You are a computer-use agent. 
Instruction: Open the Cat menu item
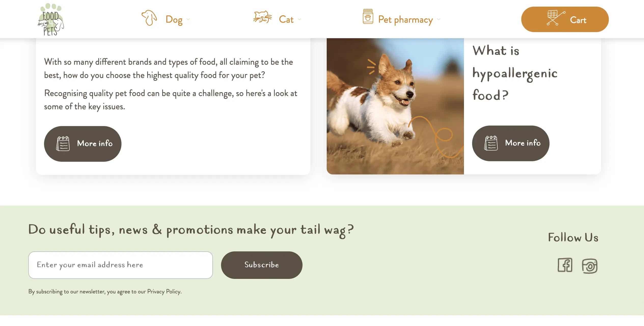(286, 20)
